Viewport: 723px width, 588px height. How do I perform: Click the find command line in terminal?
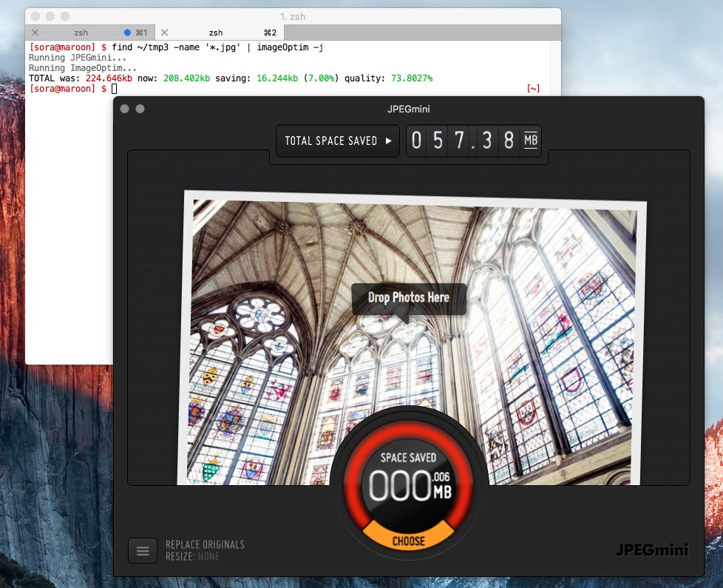217,47
